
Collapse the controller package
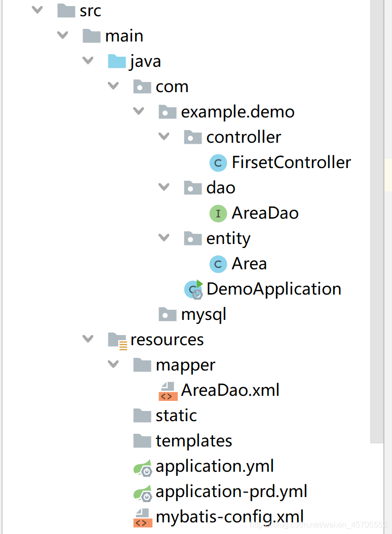coord(164,137)
